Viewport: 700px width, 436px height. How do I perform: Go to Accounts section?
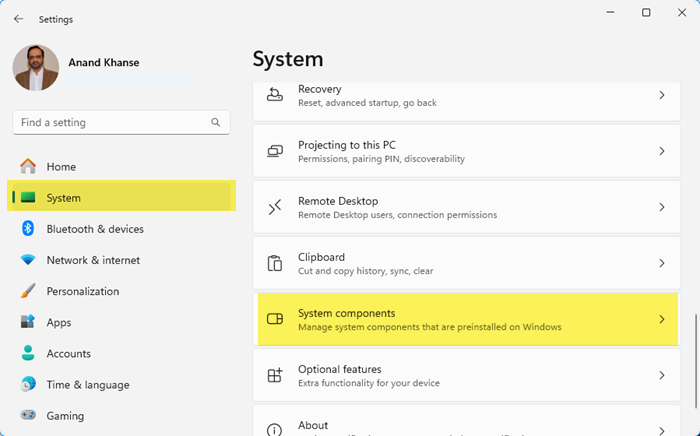pyautogui.click(x=68, y=354)
